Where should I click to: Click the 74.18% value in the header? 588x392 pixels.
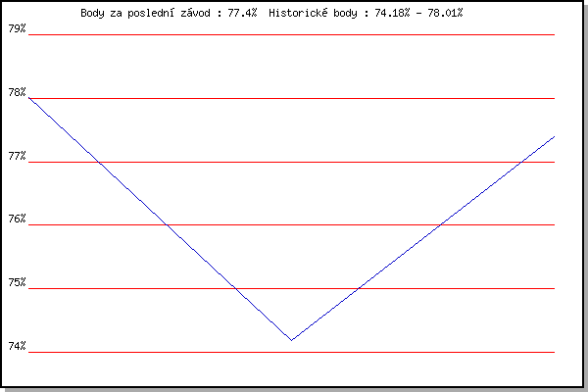click(x=392, y=13)
